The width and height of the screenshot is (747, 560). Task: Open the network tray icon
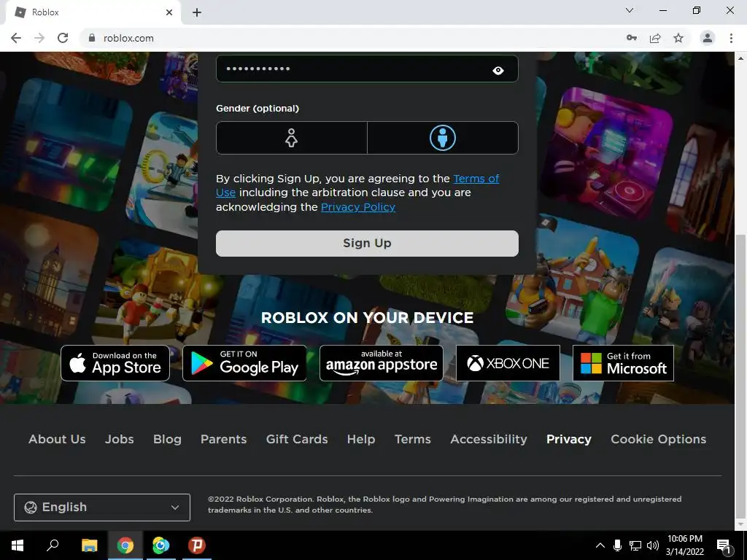(x=635, y=545)
